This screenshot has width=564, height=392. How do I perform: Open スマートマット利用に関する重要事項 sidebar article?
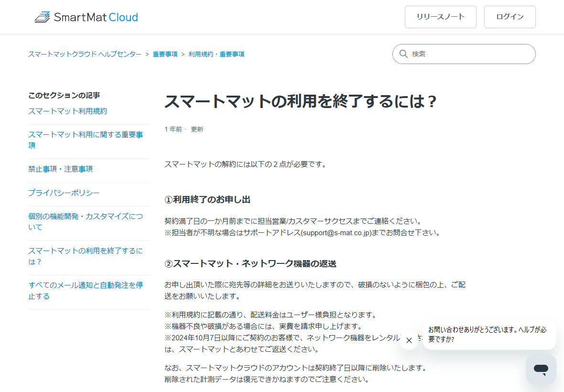86,140
